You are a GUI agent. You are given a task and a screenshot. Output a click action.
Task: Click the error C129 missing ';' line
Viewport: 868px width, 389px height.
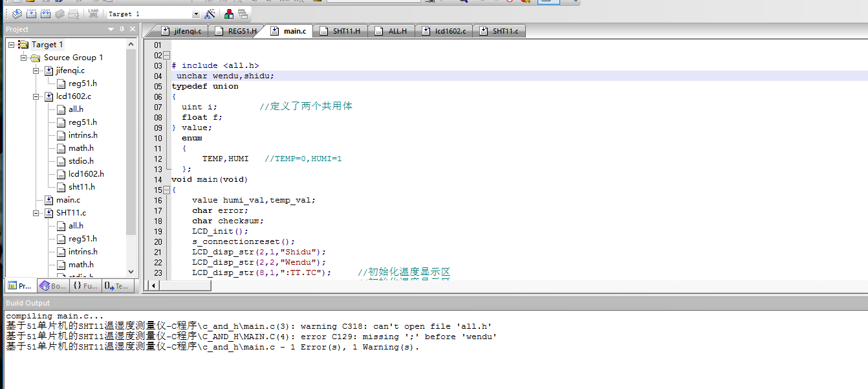251,337
